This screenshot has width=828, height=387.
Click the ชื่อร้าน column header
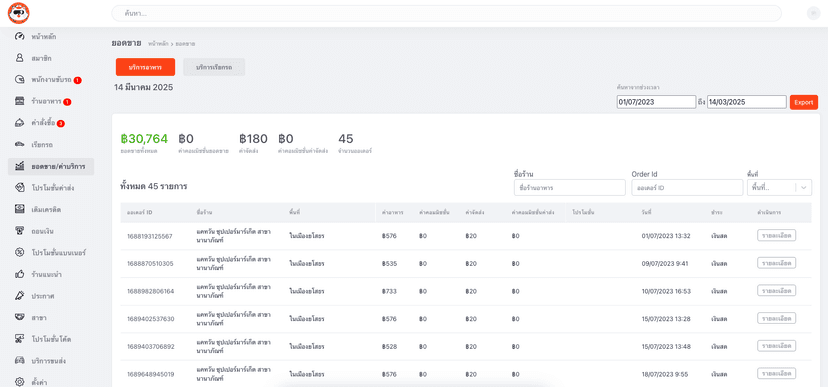coord(203,212)
